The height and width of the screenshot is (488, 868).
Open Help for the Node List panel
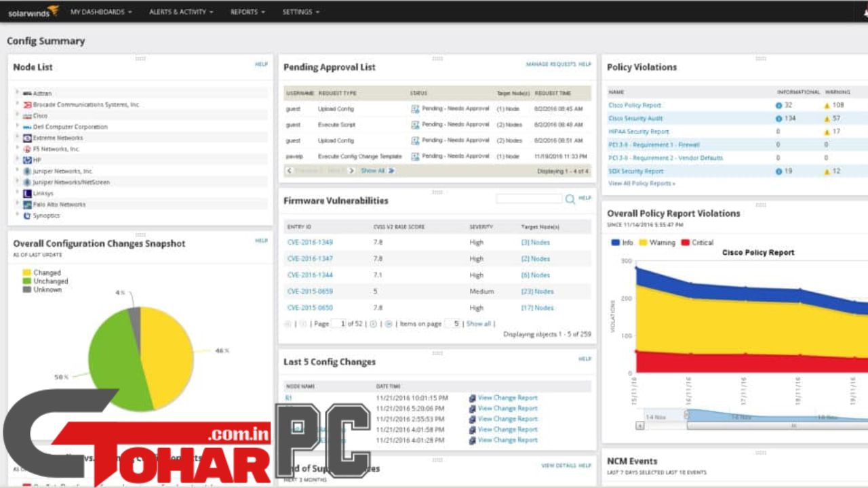point(261,64)
